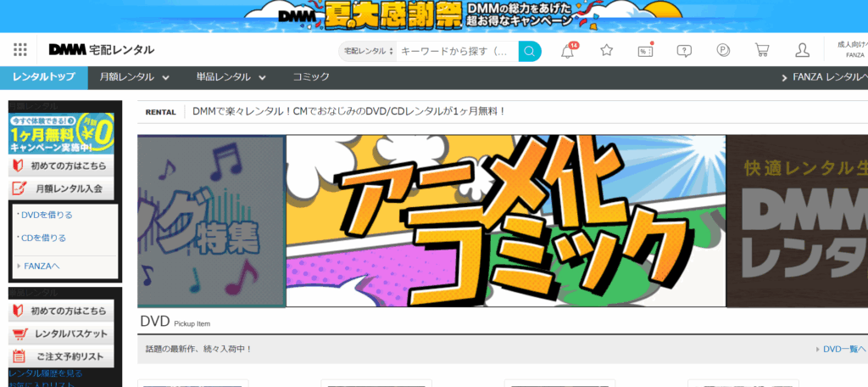868x387 pixels.
Task: Open DMM points P icon
Action: (x=723, y=50)
